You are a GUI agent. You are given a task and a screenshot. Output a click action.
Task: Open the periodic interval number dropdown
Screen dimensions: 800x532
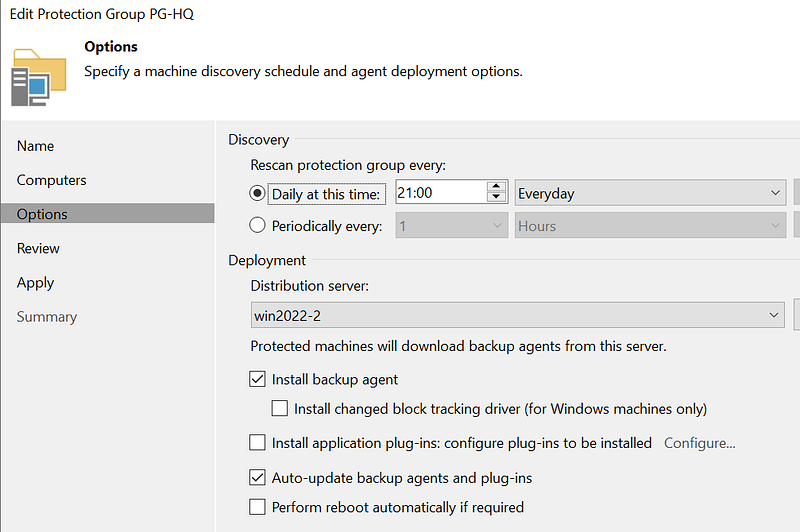click(x=452, y=226)
